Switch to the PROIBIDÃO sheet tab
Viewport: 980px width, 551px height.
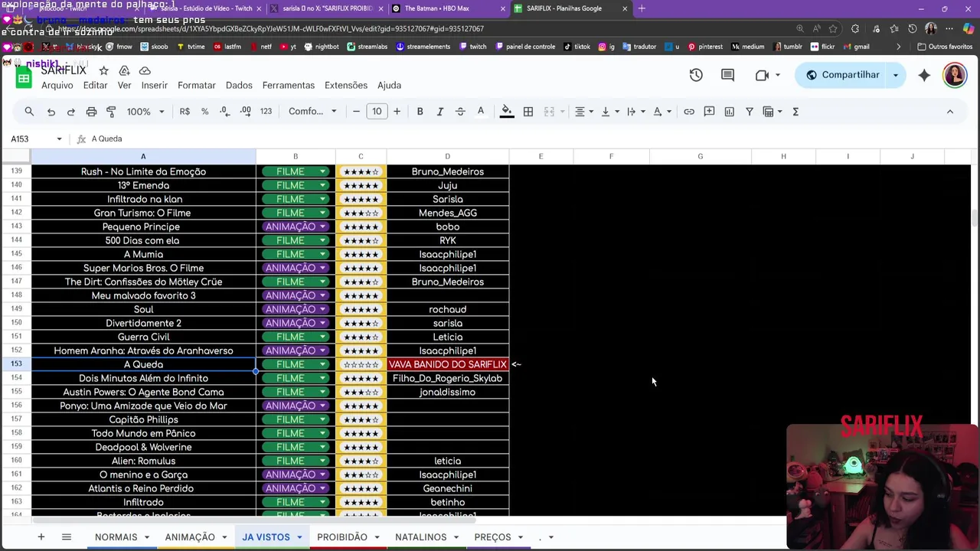tap(342, 537)
